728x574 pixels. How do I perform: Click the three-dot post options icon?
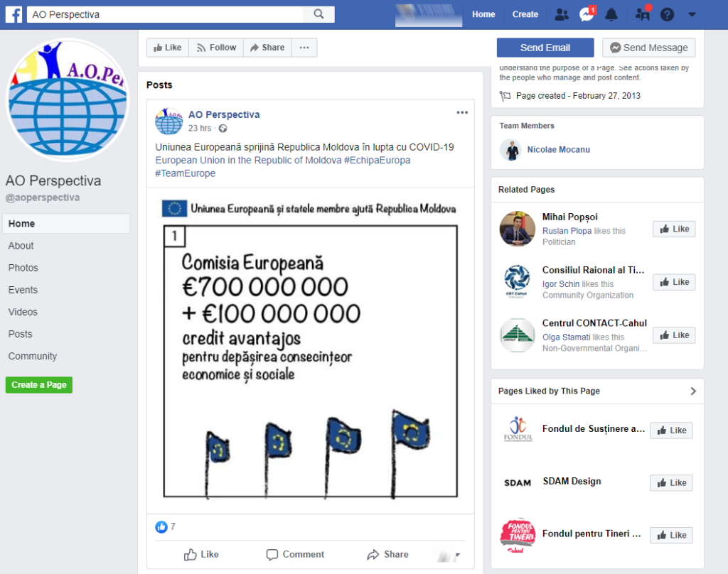[x=462, y=113]
